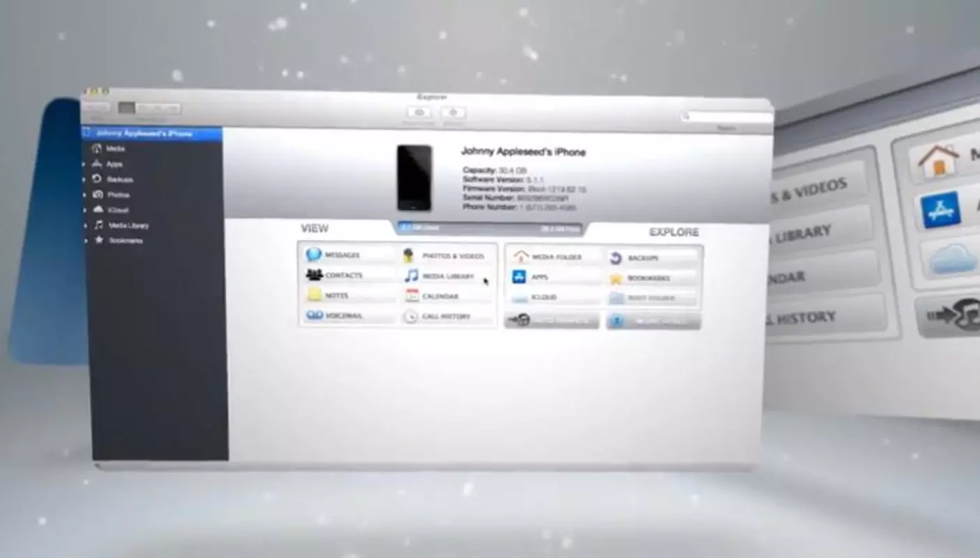This screenshot has height=558, width=980.
Task: Click the back navigation button in toolbar
Action: (x=96, y=107)
